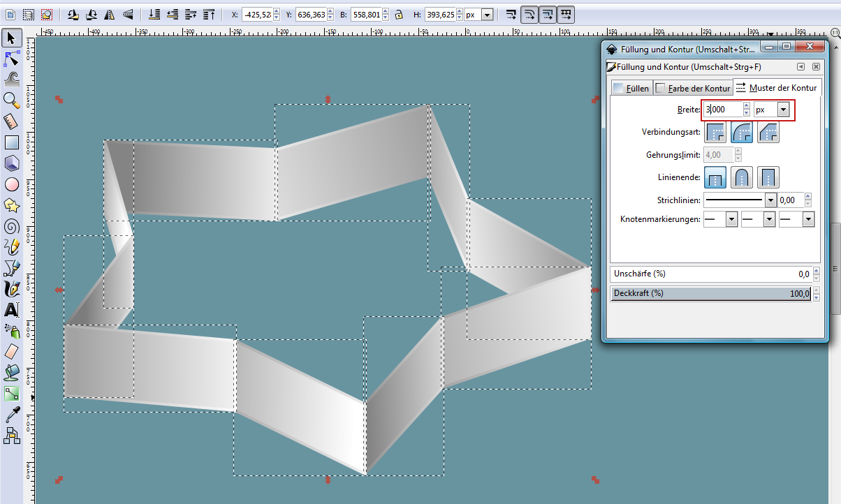Open the Farbe der Kontur tab

(x=693, y=88)
